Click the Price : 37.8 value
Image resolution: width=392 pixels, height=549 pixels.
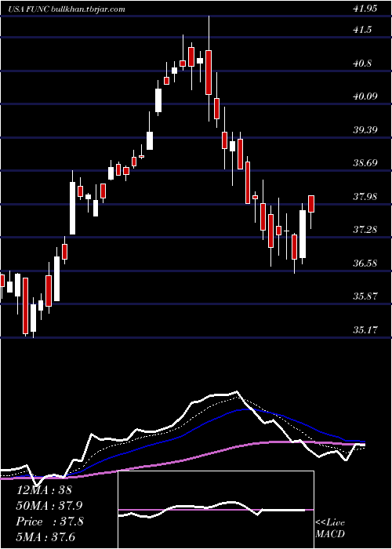click(49, 522)
